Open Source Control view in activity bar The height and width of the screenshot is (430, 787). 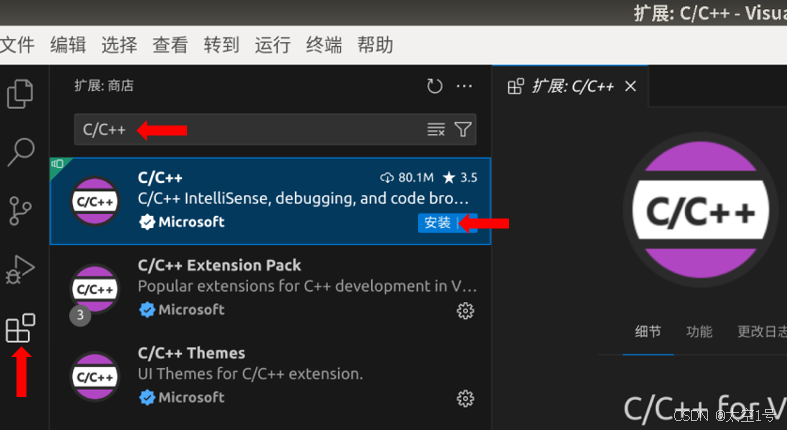[x=20, y=211]
